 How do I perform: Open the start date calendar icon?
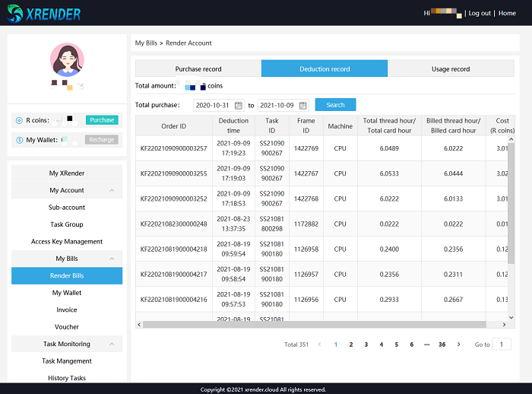point(239,105)
